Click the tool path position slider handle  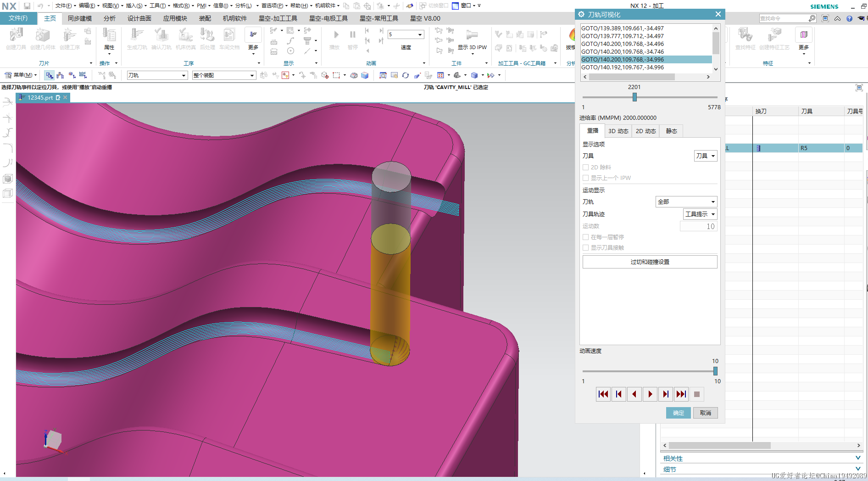634,97
